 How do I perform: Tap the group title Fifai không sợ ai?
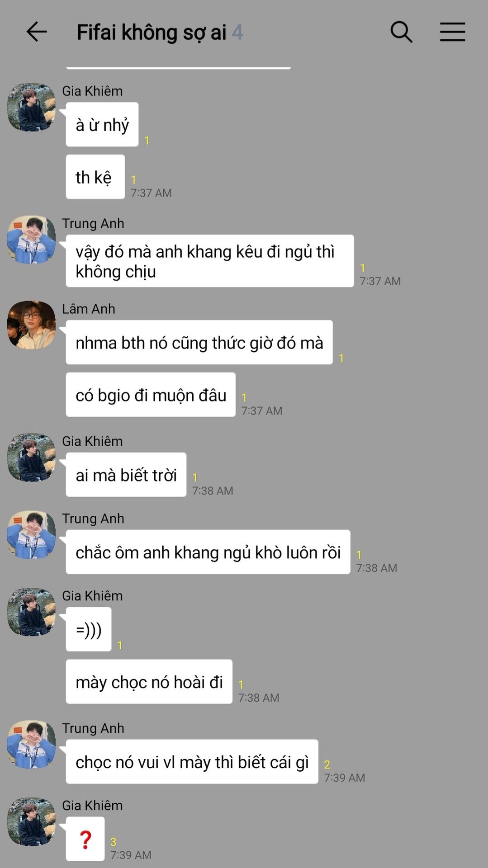coord(152,33)
